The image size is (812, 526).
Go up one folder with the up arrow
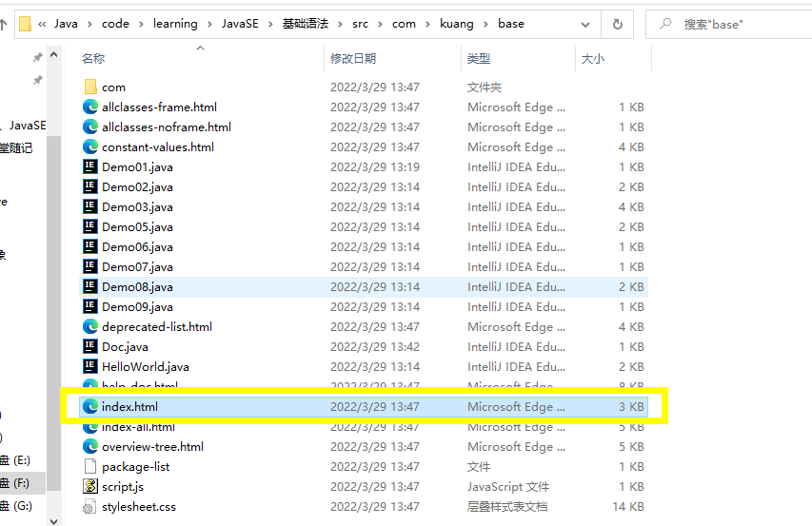[x=3, y=25]
